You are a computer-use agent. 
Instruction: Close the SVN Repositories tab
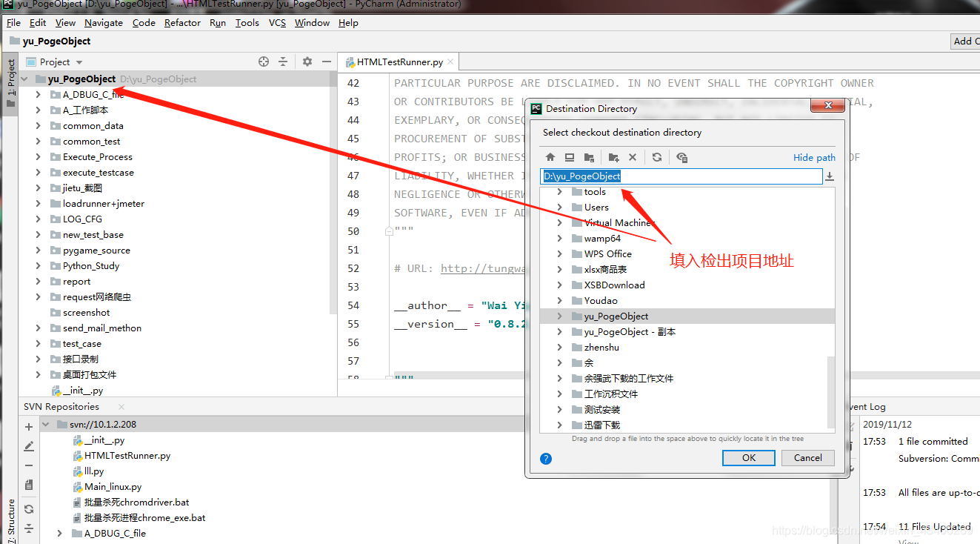[121, 407]
